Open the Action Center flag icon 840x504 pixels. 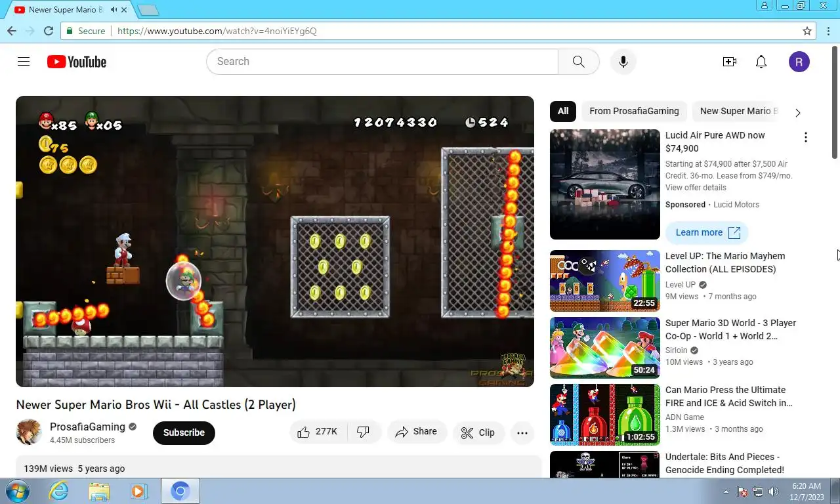(x=742, y=492)
